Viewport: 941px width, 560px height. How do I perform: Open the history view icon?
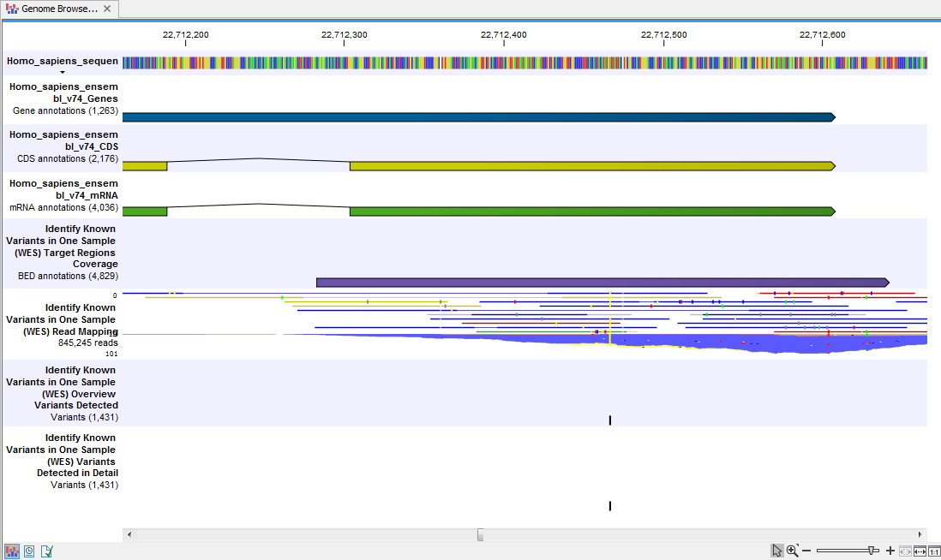(29, 551)
